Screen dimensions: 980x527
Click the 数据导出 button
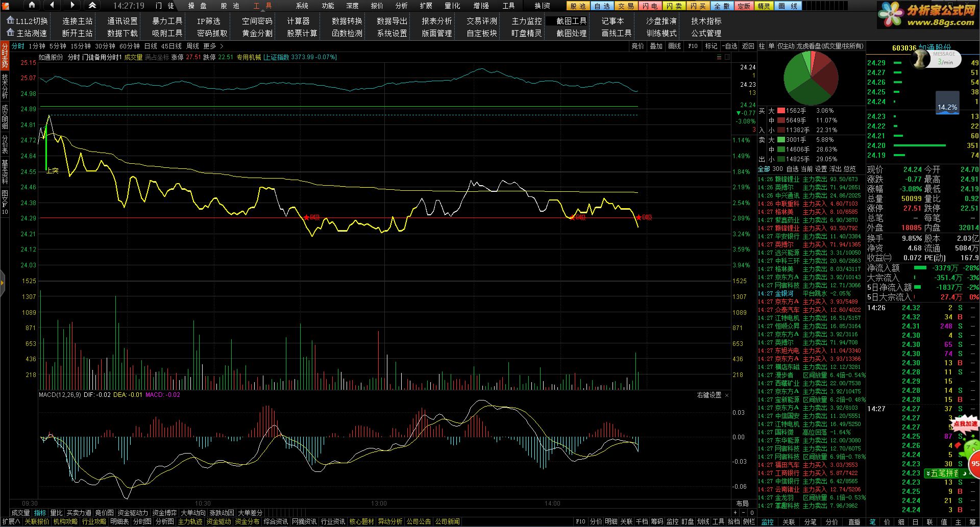(x=392, y=21)
